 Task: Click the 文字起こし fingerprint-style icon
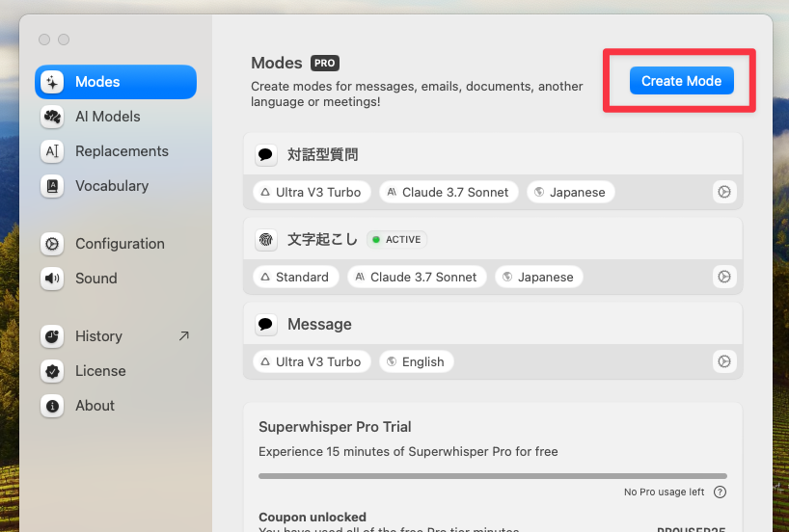pos(265,239)
